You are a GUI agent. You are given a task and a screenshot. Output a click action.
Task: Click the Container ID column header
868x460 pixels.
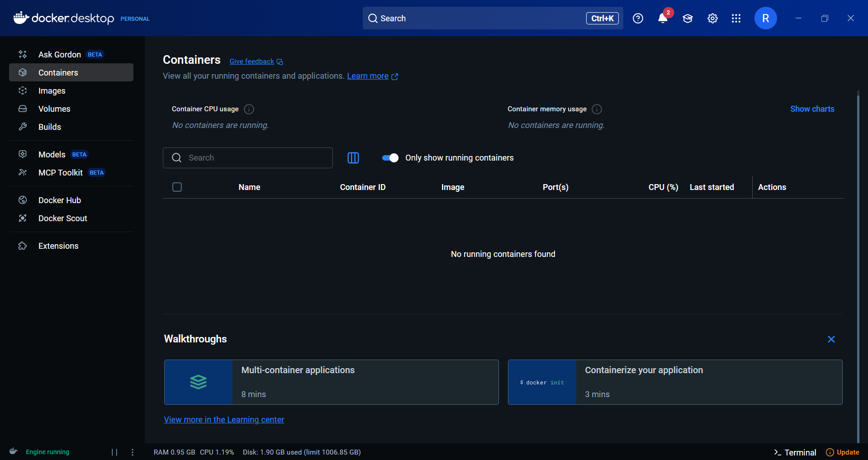(x=363, y=187)
